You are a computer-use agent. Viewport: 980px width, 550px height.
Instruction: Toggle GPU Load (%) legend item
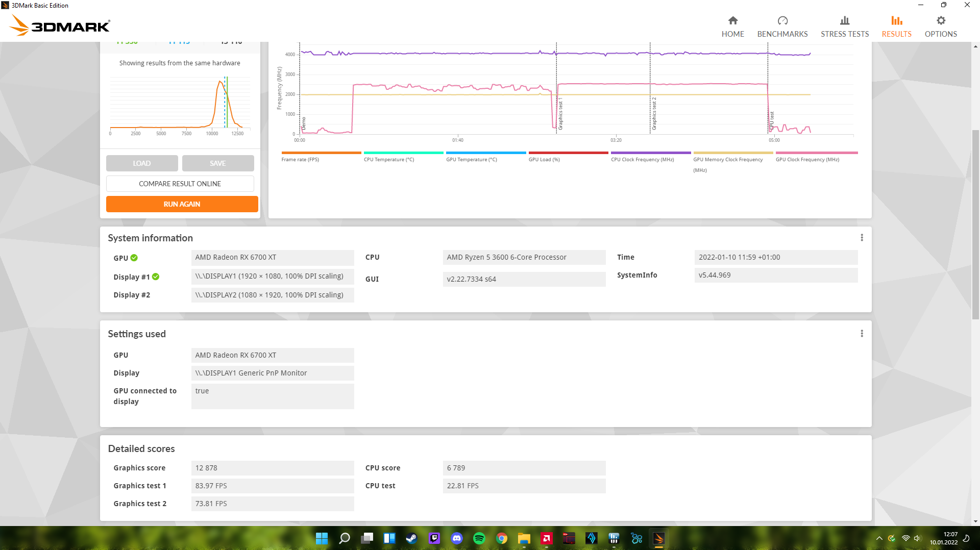point(568,157)
